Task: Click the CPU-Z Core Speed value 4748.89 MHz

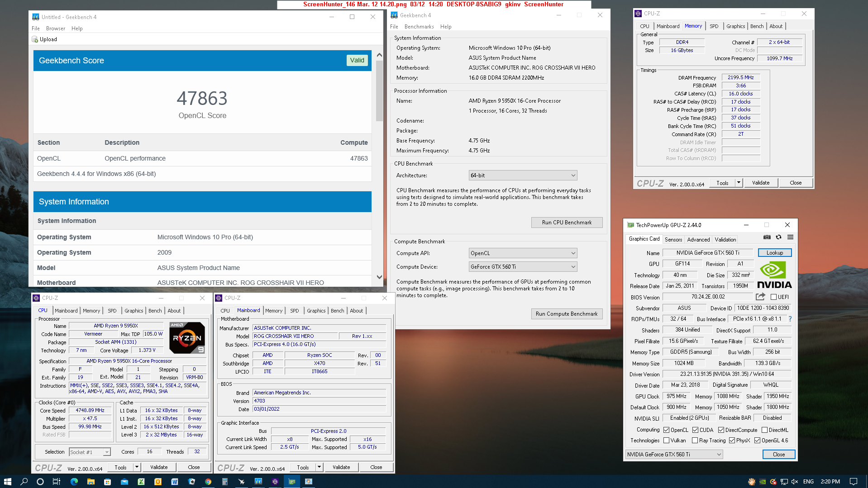Action: coord(90,411)
